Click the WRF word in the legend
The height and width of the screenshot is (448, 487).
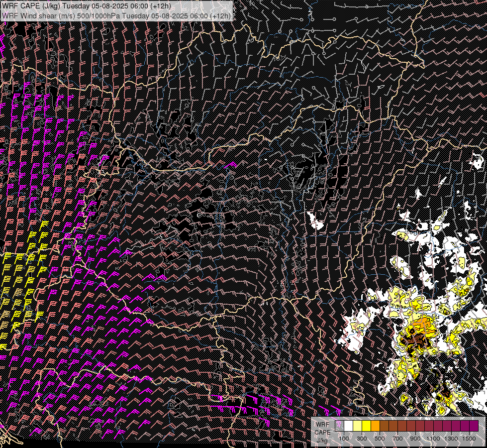(323, 425)
